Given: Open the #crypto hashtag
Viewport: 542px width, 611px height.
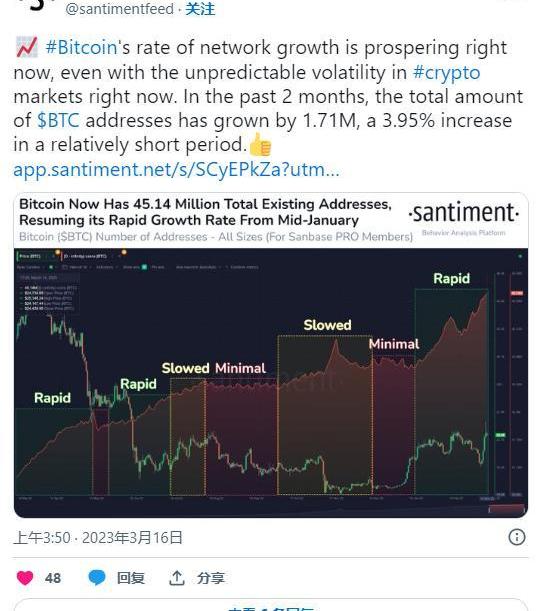Looking at the screenshot, I should pos(447,72).
